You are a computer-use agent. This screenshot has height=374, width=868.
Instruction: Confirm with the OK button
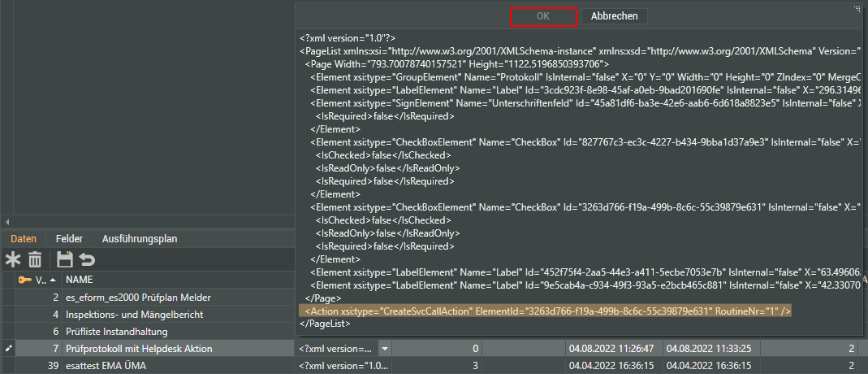click(x=543, y=16)
